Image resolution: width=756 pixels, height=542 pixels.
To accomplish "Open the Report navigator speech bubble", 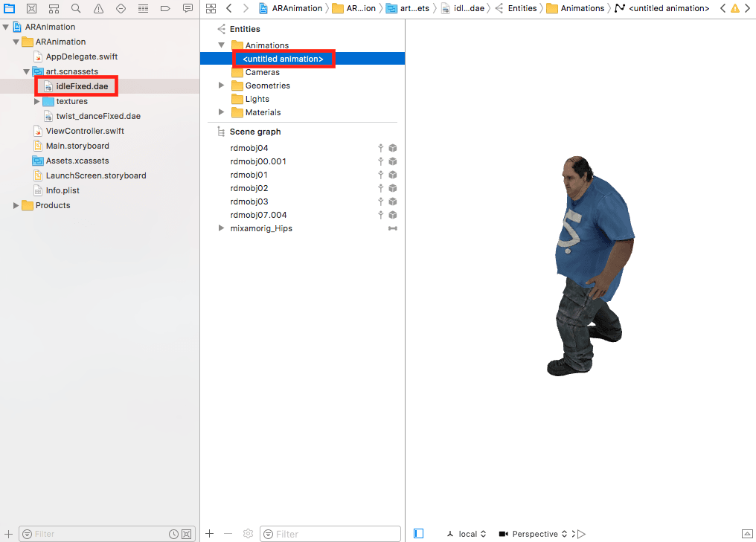I will coord(188,8).
